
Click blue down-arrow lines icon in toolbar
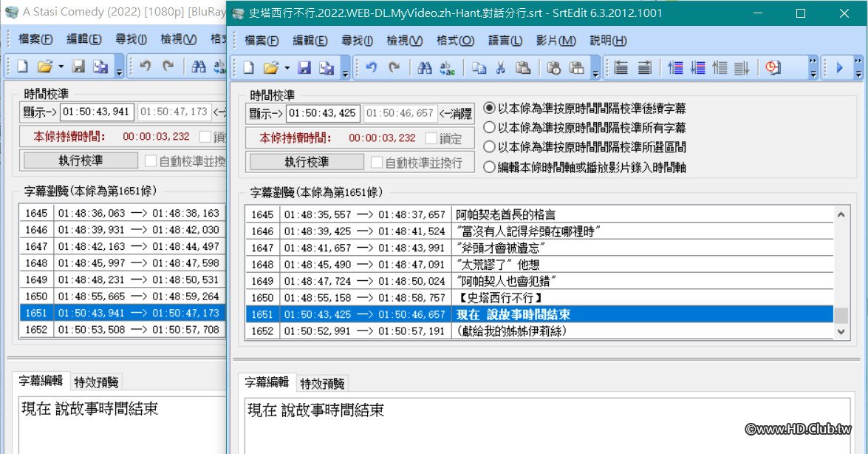(697, 67)
